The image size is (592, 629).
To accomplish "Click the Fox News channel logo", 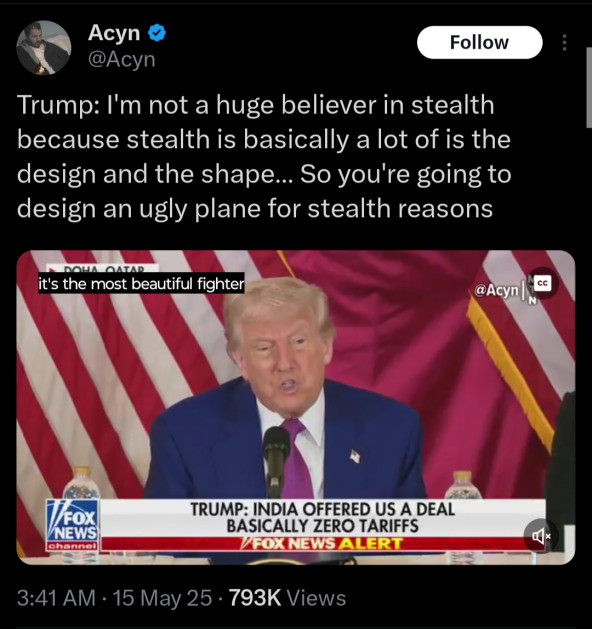I will click(73, 525).
